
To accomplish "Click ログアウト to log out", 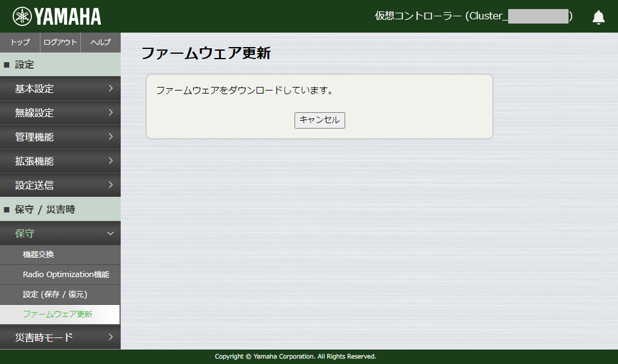I will (59, 42).
